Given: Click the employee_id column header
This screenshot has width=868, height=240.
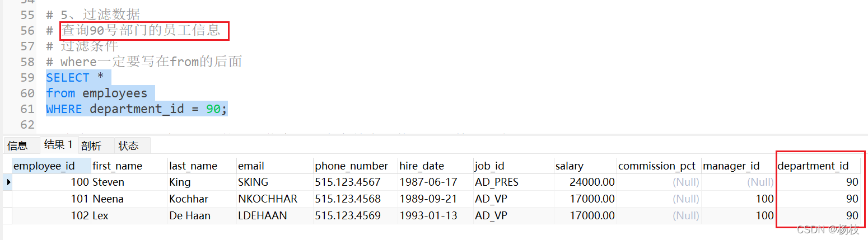Looking at the screenshot, I should 44,166.
